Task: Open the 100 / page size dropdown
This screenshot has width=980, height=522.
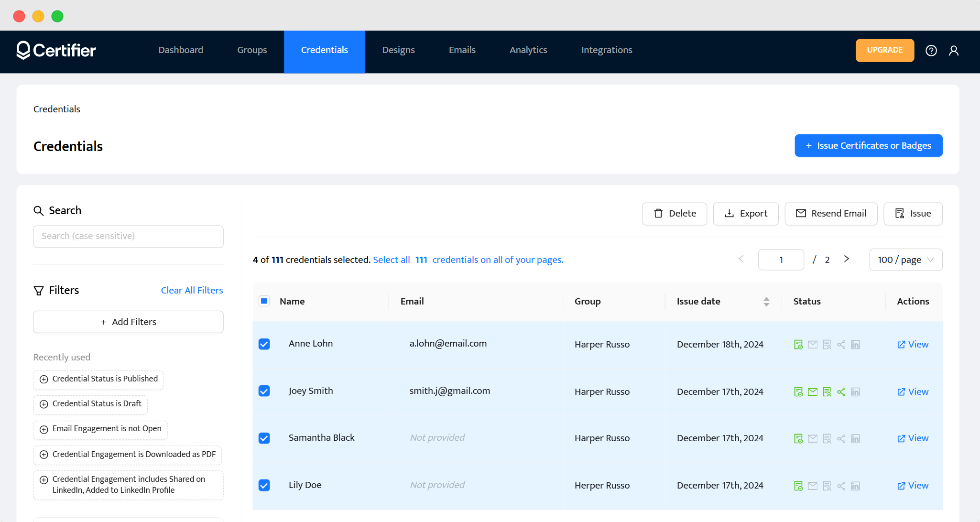Action: (x=905, y=260)
